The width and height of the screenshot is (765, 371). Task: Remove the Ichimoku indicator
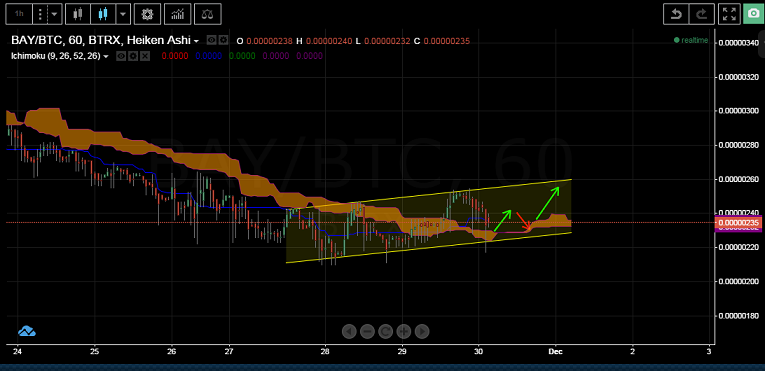pyautogui.click(x=145, y=56)
